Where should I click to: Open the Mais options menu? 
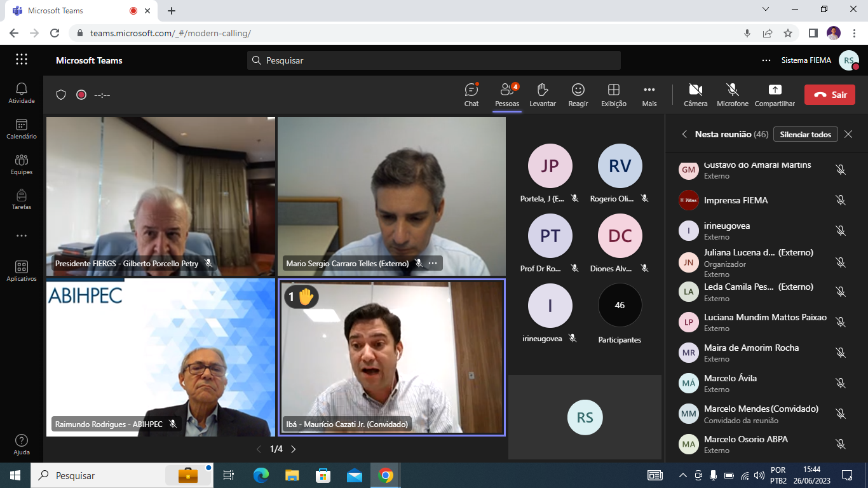point(649,95)
